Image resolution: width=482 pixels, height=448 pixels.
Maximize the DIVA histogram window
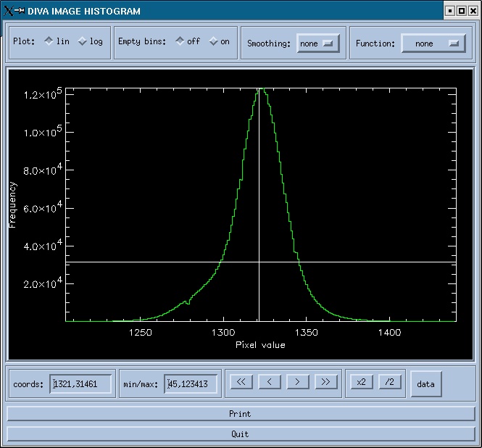462,11
